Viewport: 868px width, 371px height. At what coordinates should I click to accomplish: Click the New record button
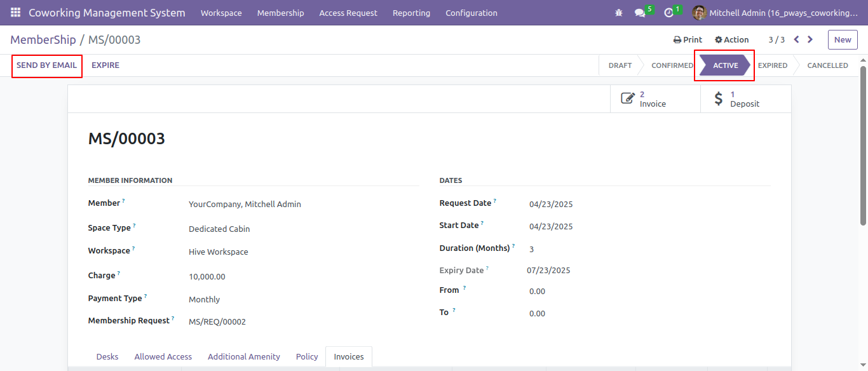843,39
